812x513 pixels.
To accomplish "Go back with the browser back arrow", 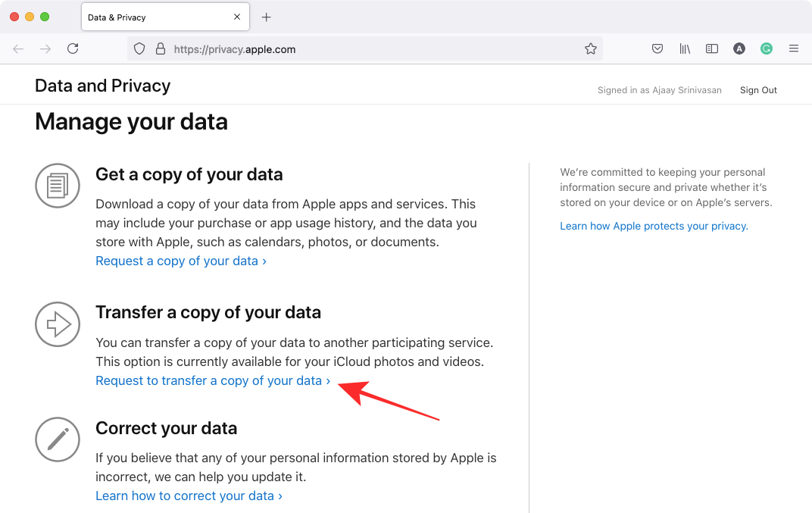I will 18,48.
